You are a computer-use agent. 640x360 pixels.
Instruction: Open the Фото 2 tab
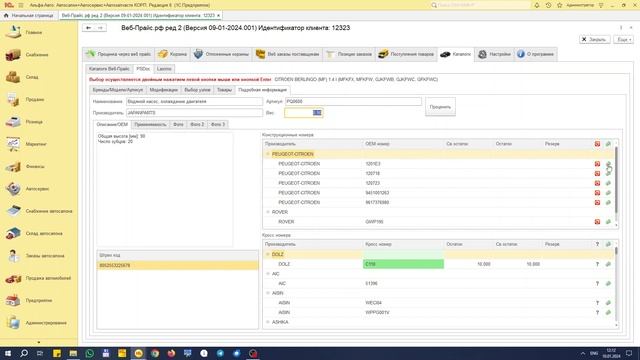[x=197, y=124]
